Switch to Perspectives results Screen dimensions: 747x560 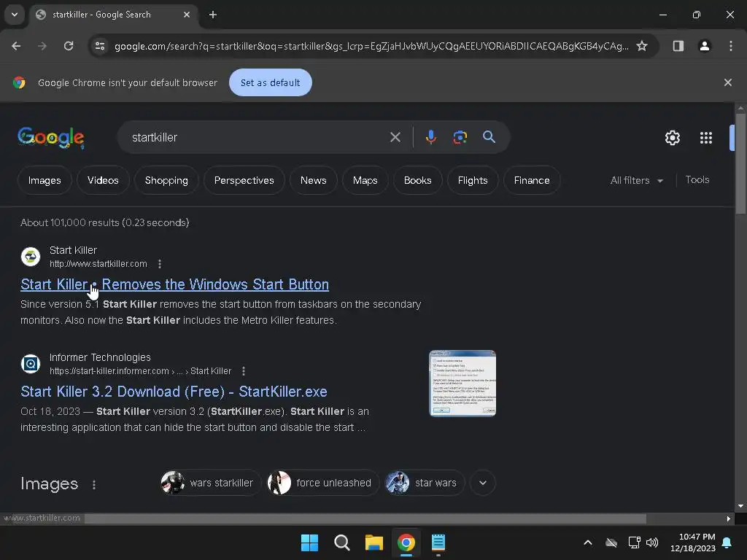[244, 180]
